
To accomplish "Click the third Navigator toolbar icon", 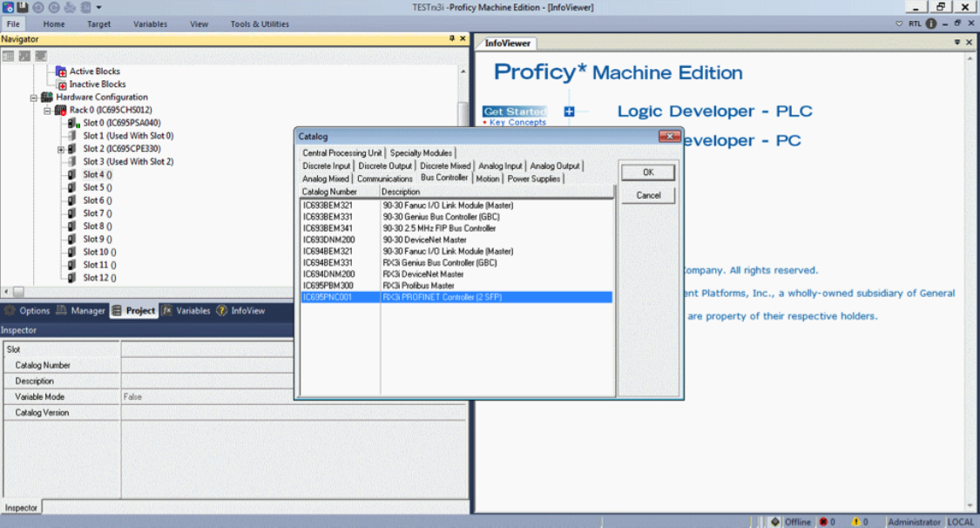I will point(41,57).
